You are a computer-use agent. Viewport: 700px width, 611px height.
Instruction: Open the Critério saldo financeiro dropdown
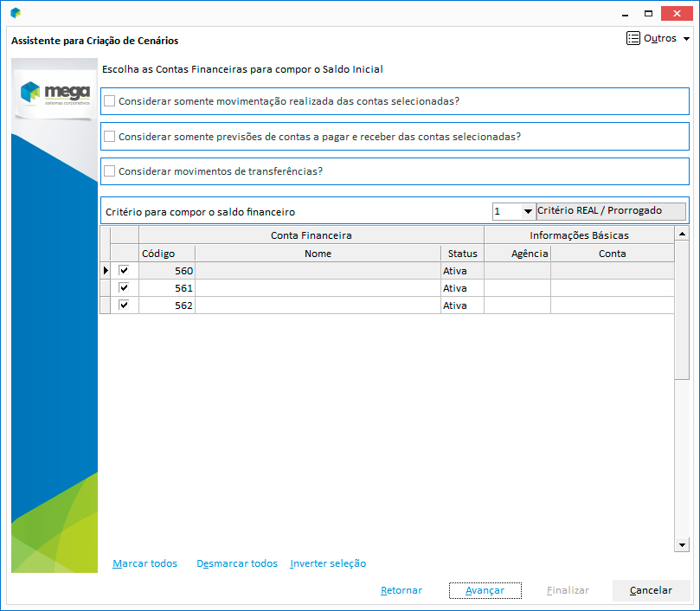point(527,211)
